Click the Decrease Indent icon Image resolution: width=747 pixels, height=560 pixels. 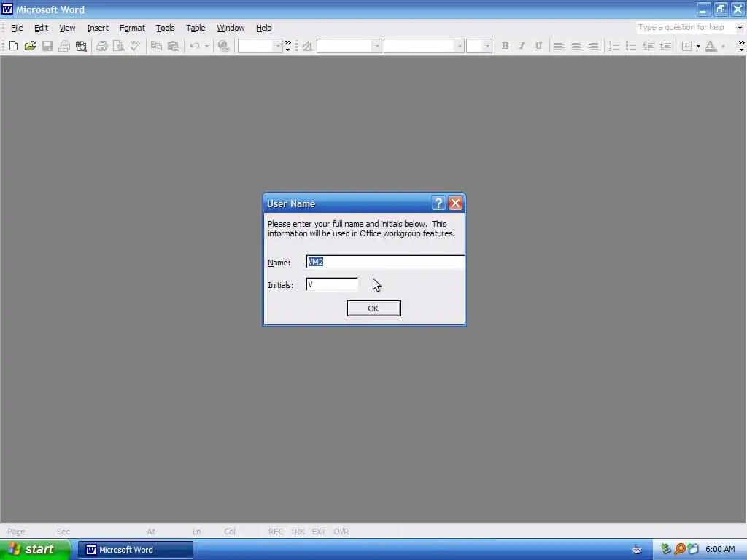(x=649, y=46)
